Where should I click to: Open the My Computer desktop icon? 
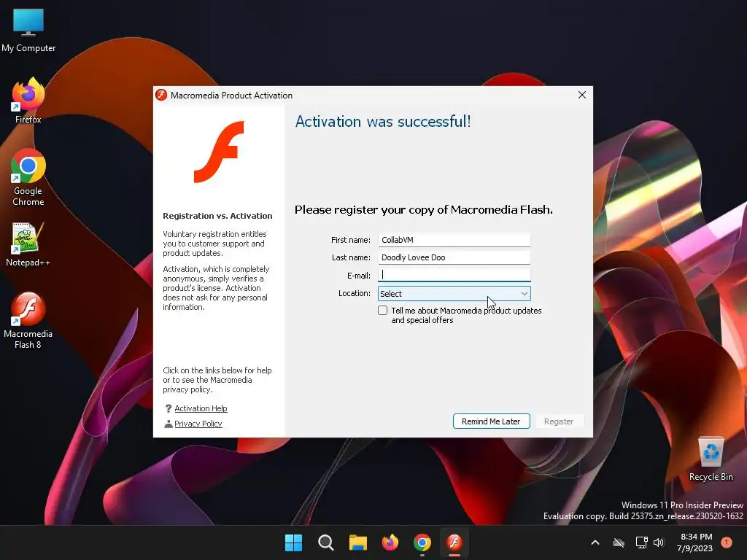28,30
